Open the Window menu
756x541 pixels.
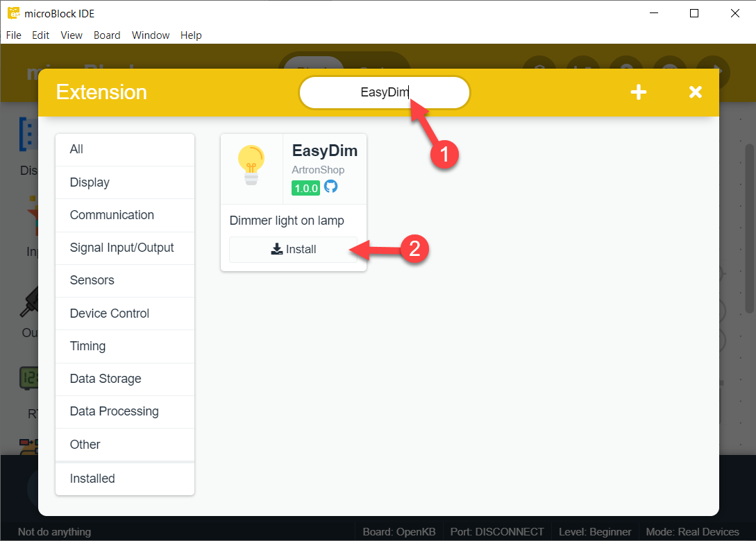click(x=151, y=35)
